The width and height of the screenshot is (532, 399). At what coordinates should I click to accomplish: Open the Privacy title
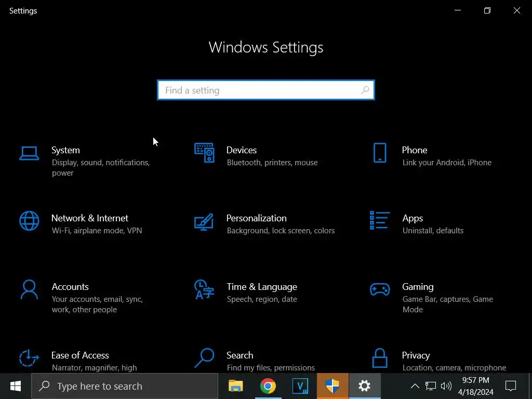[x=416, y=355]
